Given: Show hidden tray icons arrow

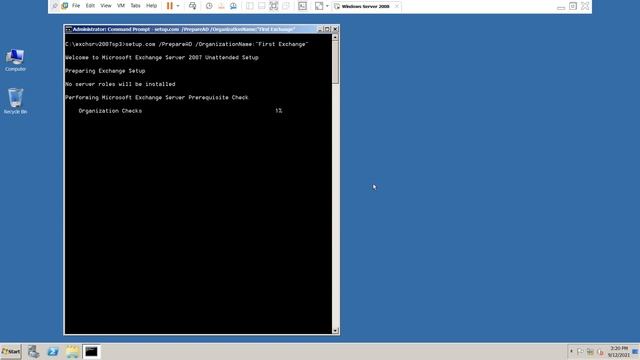Looking at the screenshot, I should 571,351.
